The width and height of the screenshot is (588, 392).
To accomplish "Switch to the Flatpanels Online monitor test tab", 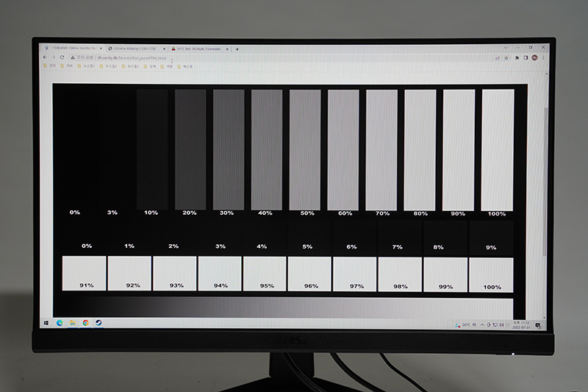I will pos(73,49).
